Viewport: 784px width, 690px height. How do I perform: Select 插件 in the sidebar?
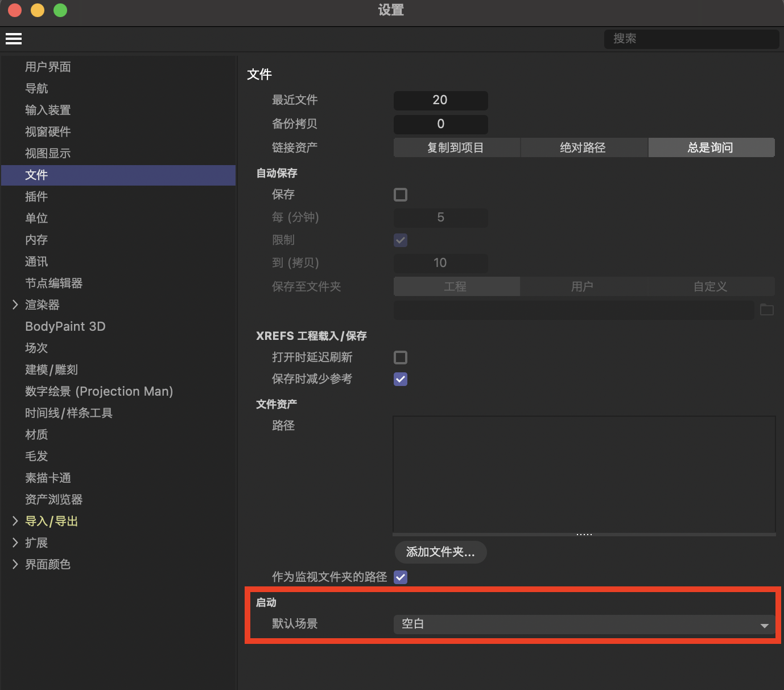pos(36,196)
